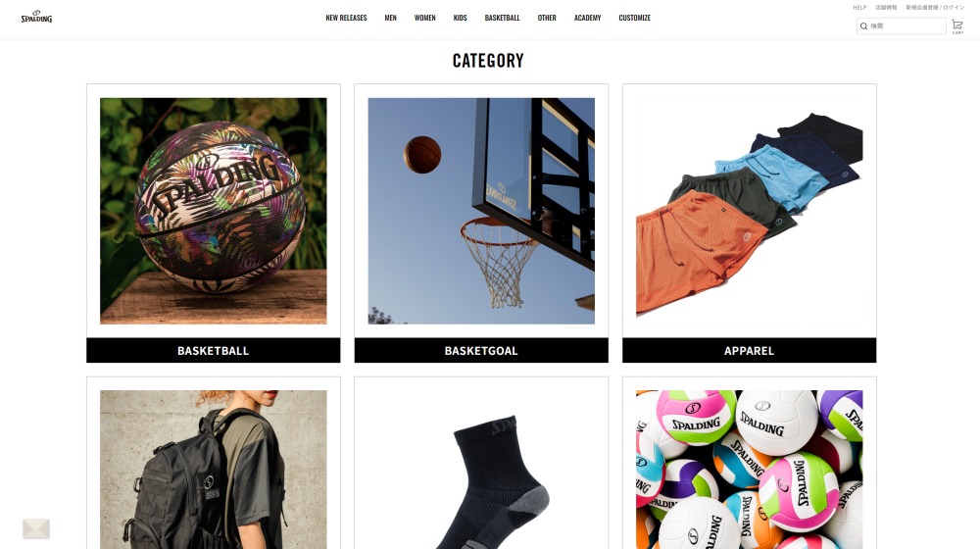Open the 店舗情報 store info link
Screen dimensions: 980x549
pyautogui.click(x=886, y=8)
